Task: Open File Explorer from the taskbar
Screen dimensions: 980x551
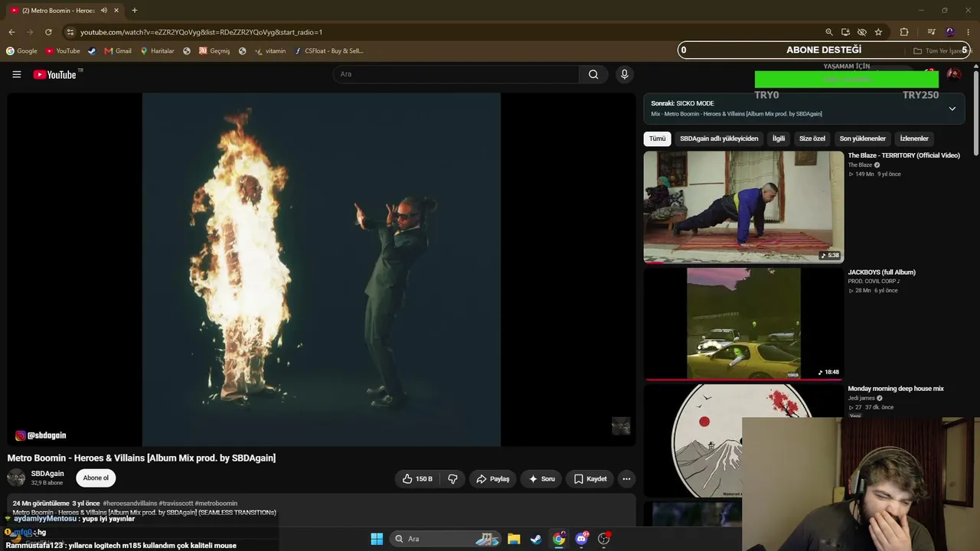Action: click(x=514, y=539)
